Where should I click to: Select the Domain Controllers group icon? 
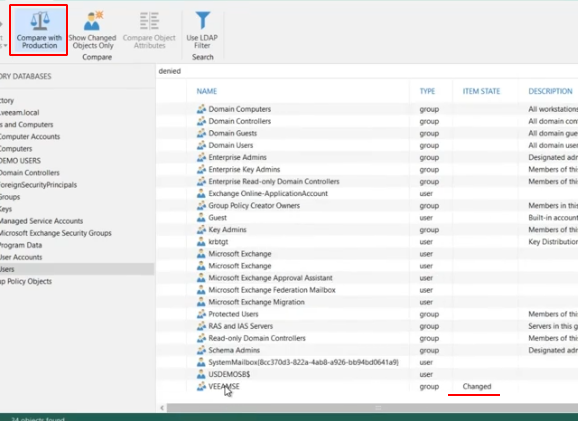tap(201, 121)
